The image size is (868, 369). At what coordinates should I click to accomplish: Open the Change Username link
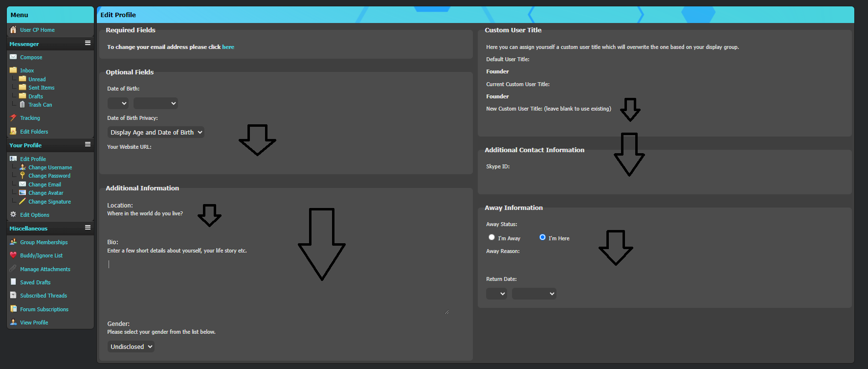pos(50,167)
